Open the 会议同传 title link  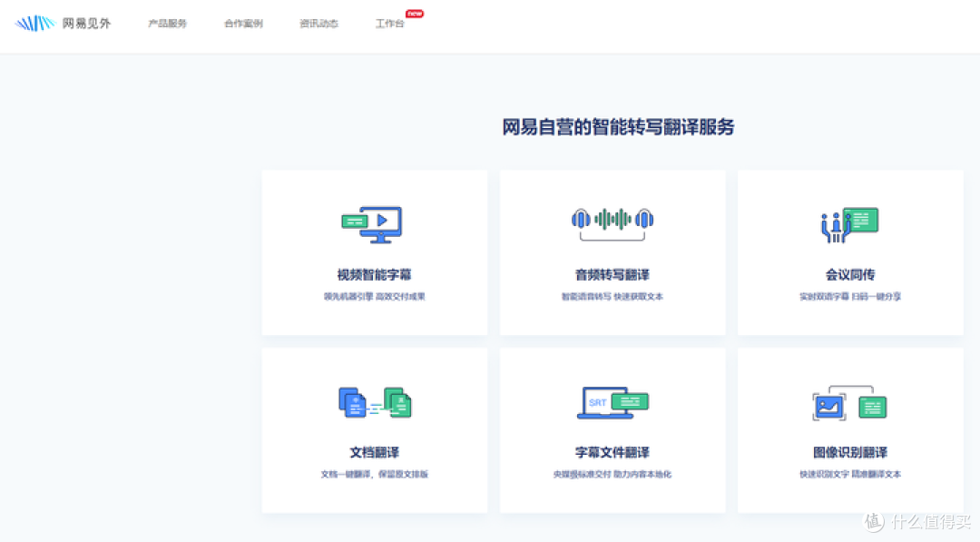[x=850, y=274]
